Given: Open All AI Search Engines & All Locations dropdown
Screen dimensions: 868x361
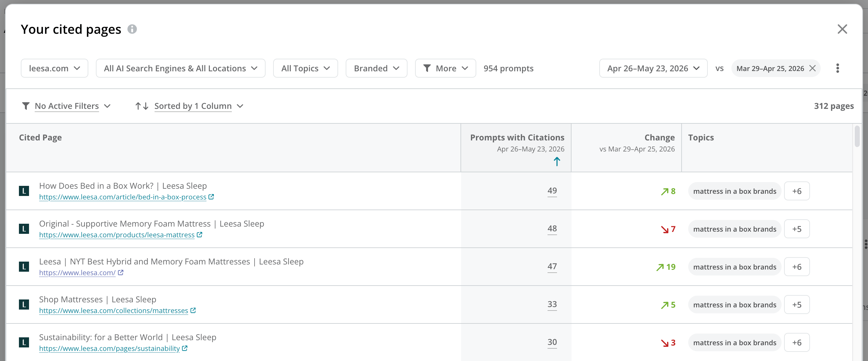Looking at the screenshot, I should click(181, 68).
